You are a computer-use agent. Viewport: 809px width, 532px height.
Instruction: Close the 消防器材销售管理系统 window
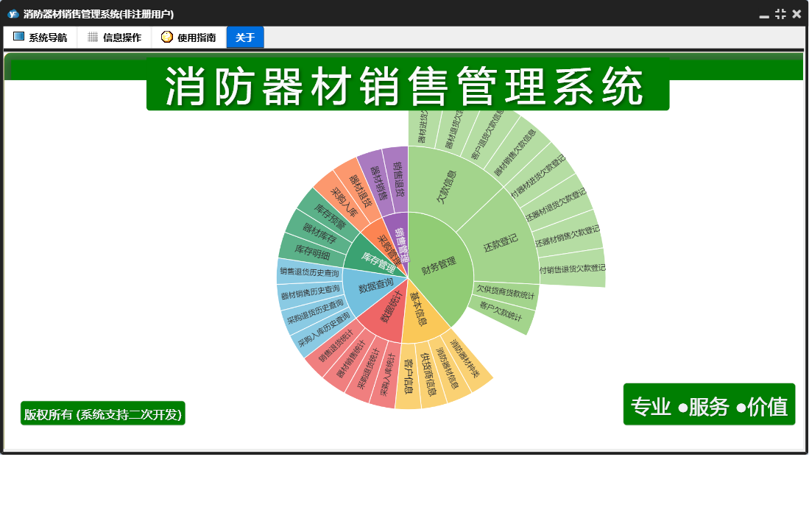(x=796, y=14)
